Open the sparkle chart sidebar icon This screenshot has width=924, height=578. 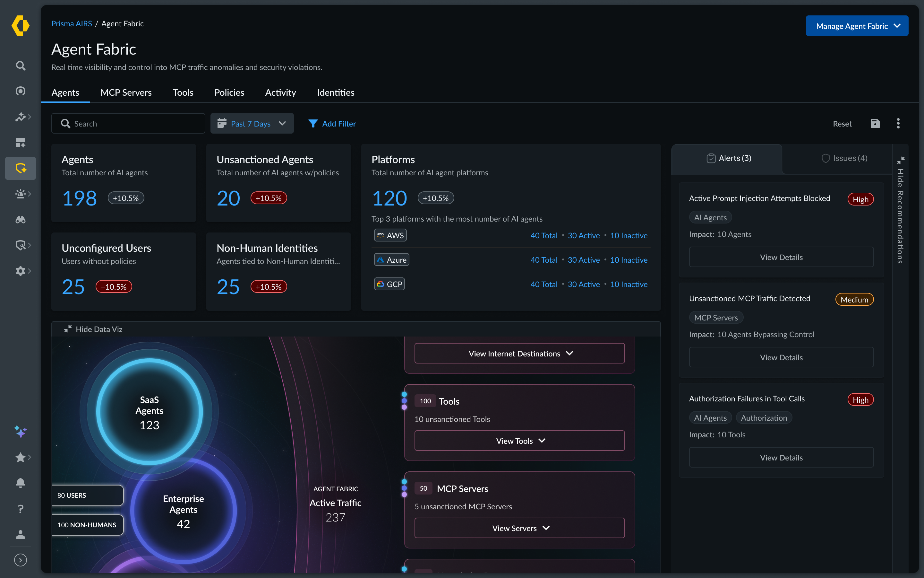21,117
